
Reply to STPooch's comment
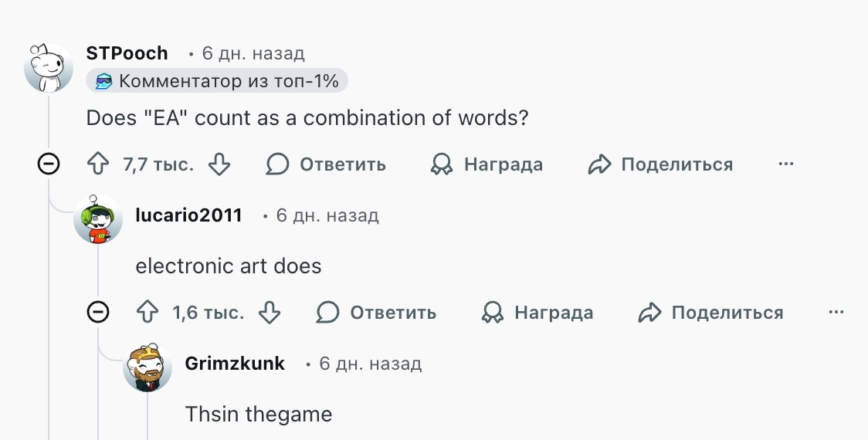tap(326, 164)
